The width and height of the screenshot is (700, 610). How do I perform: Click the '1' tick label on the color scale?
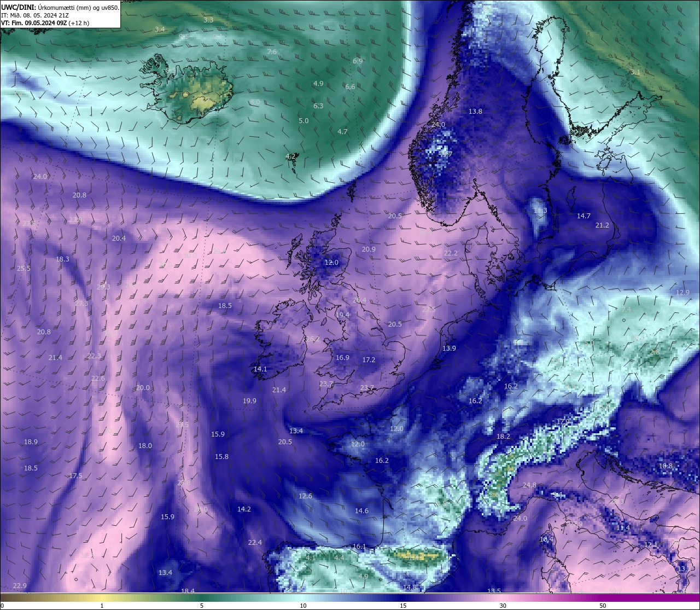click(102, 606)
